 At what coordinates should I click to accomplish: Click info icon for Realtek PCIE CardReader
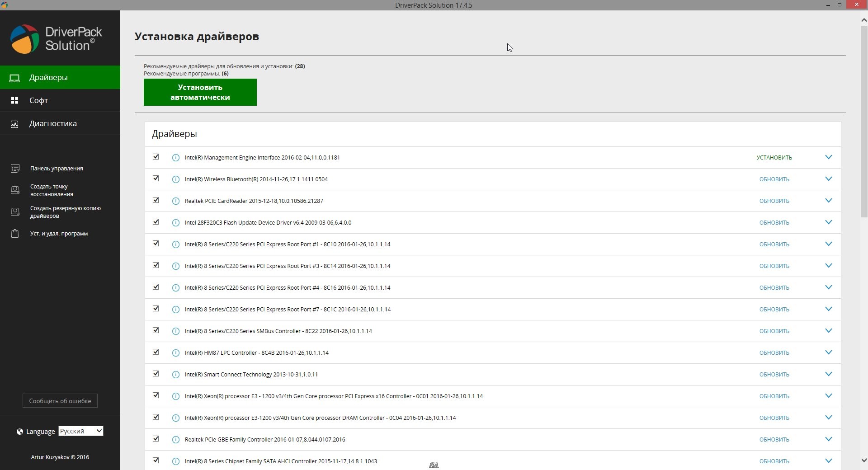tap(176, 201)
